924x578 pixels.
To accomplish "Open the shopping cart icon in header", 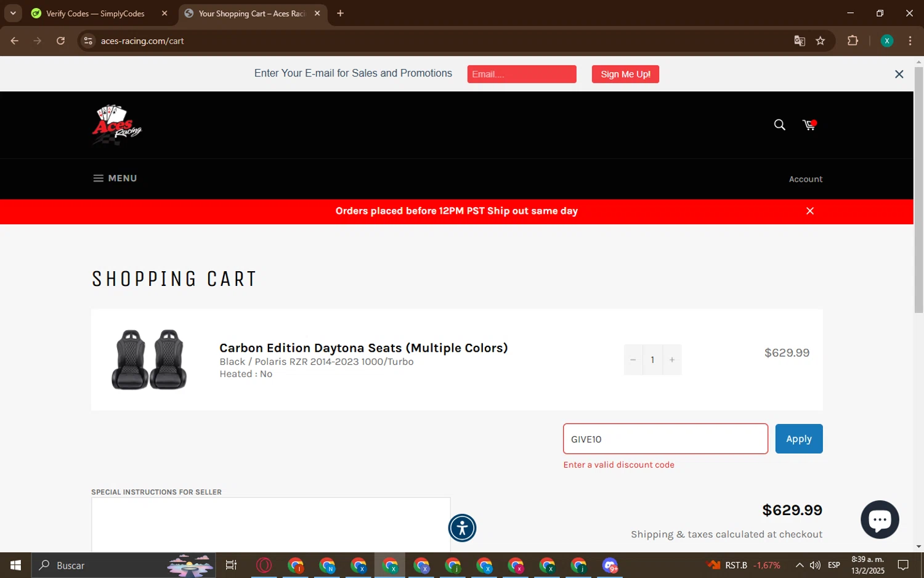I will click(x=809, y=125).
